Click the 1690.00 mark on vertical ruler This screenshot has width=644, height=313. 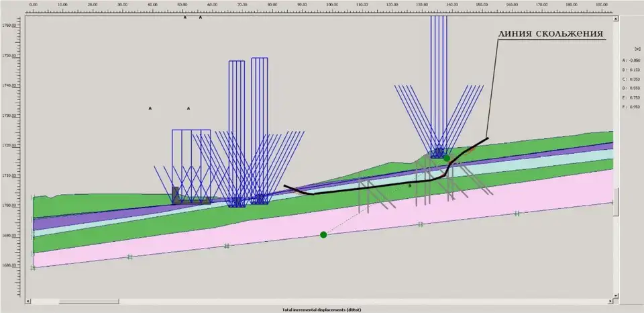click(8, 236)
